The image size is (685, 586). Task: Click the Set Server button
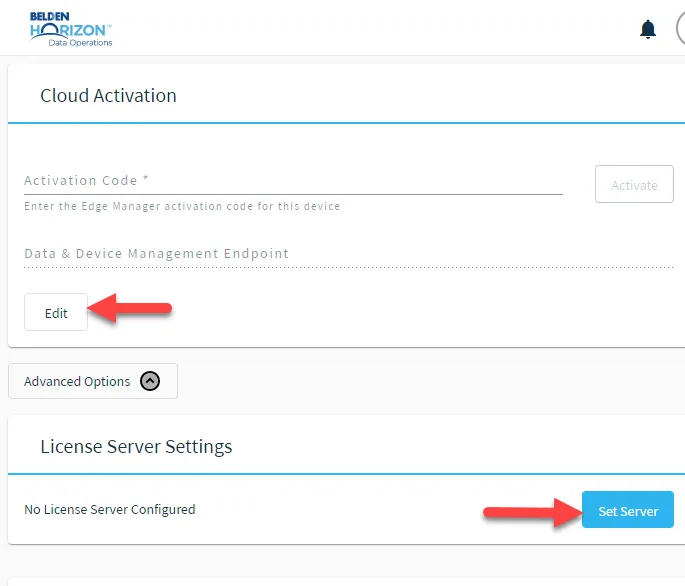628,510
